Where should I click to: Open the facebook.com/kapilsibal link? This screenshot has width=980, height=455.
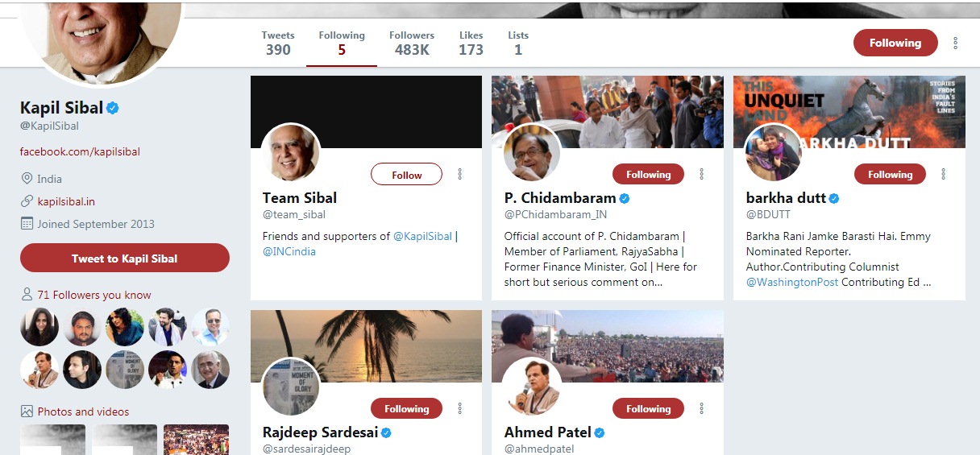[x=80, y=151]
